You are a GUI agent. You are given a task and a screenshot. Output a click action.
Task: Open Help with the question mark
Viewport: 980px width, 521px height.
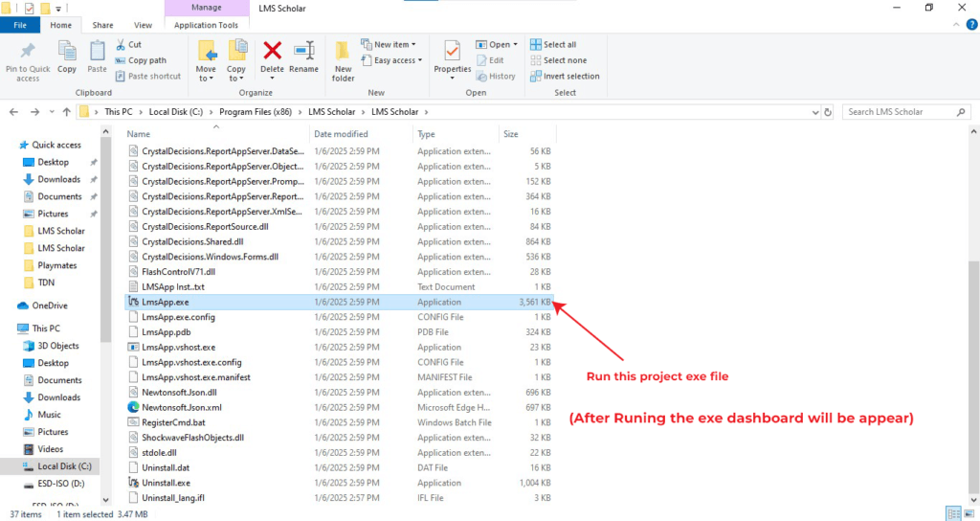coord(971,24)
